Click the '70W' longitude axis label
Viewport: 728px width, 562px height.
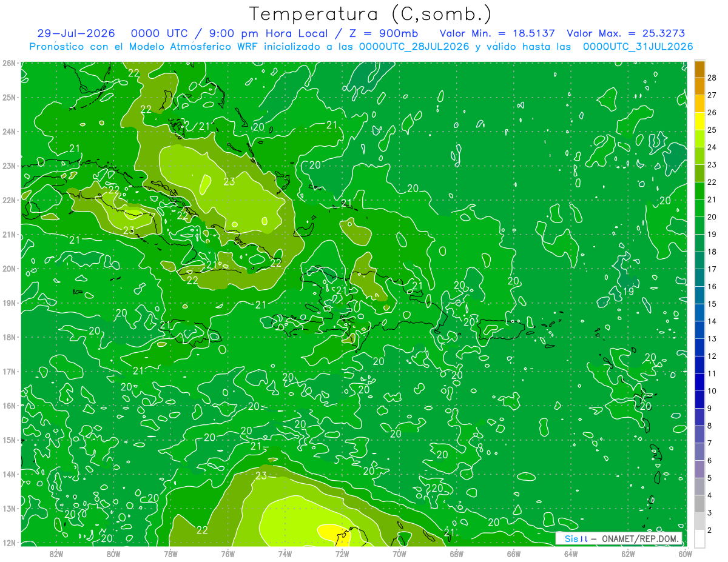pyautogui.click(x=399, y=553)
